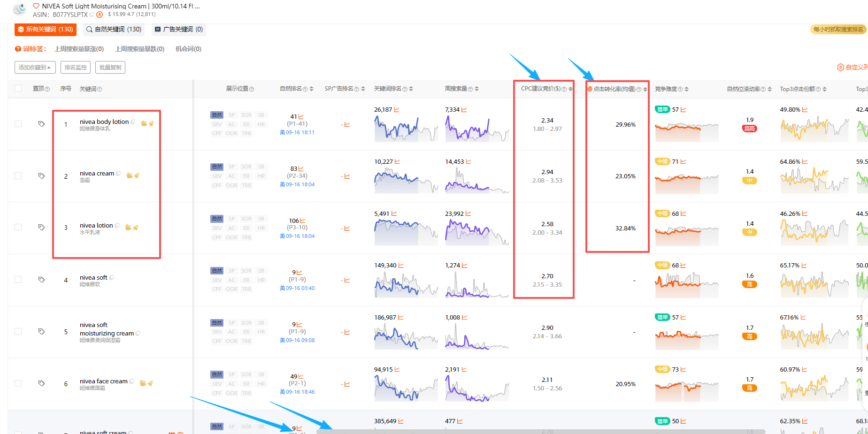Click the help icon beside 关键词 header
Image resolution: width=868 pixels, height=434 pixels.
[x=100, y=89]
